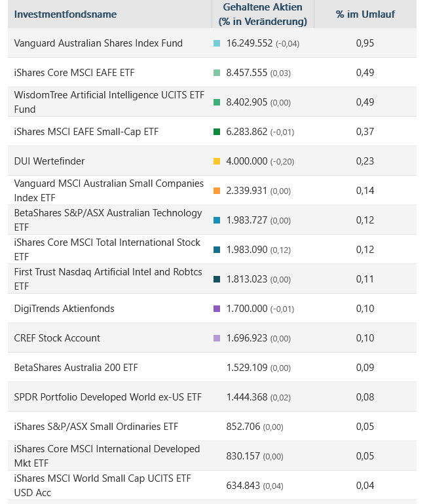Click shares value 8.457.555

coord(247,73)
